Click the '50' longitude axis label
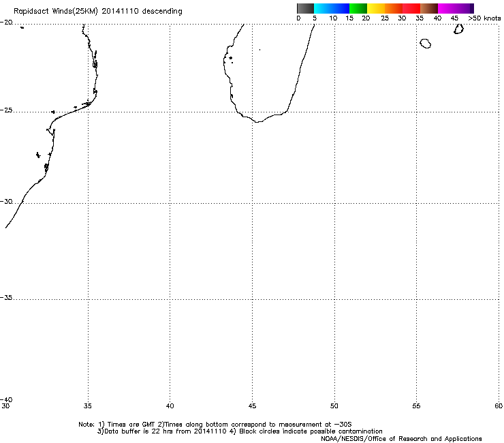 click(x=334, y=406)
